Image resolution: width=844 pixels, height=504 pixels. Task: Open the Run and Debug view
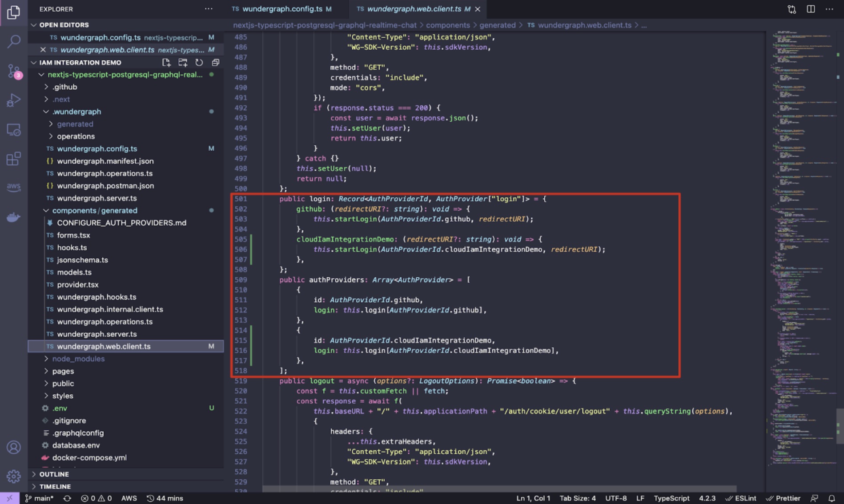[x=13, y=100]
